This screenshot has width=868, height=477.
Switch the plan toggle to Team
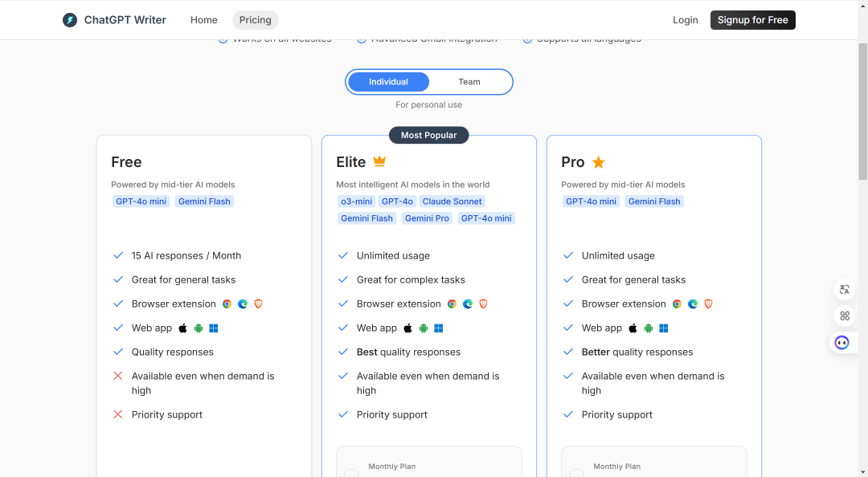point(469,82)
